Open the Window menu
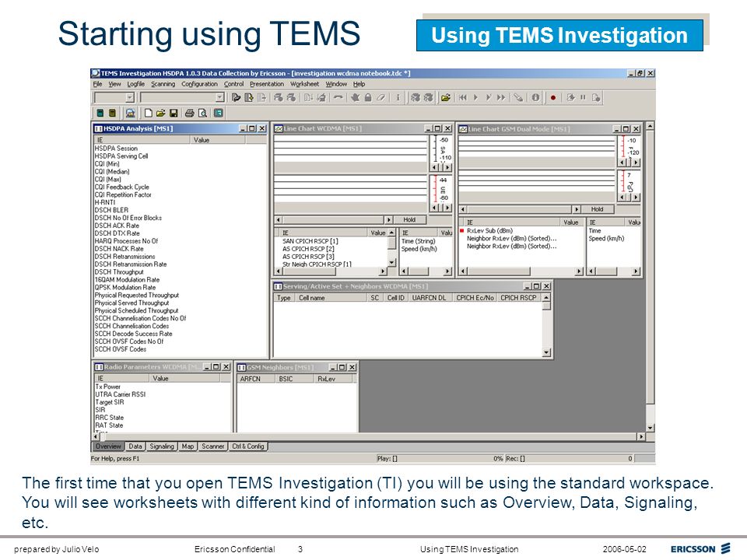The width and height of the screenshot is (747, 560). 336,84
